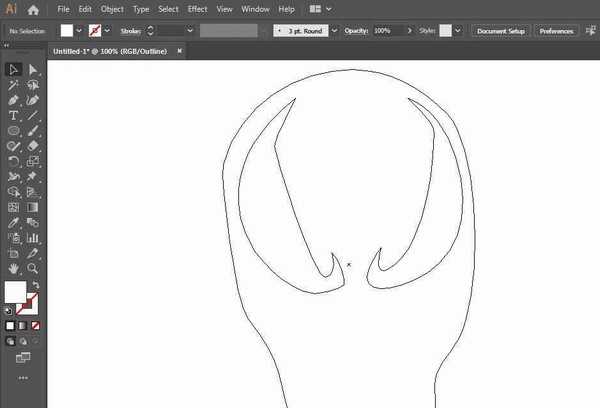Set paint mode to None
Image resolution: width=600 pixels, height=408 pixels.
tap(36, 326)
